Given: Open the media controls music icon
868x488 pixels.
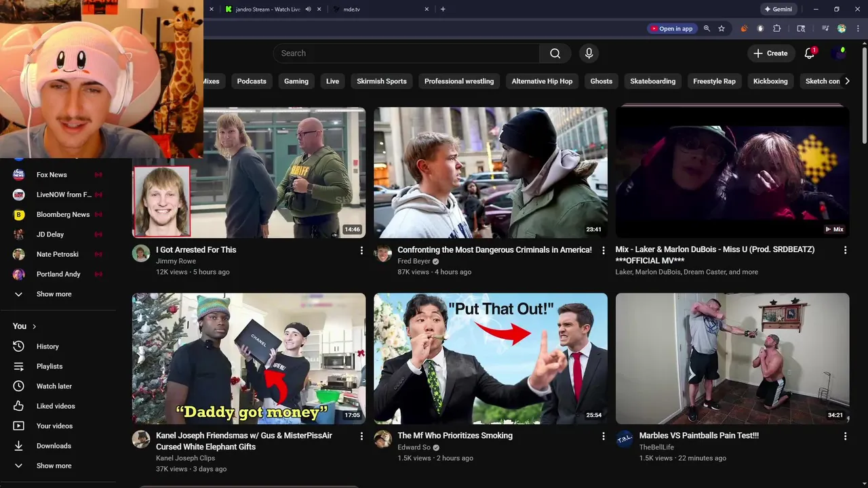Looking at the screenshot, I should [x=825, y=28].
